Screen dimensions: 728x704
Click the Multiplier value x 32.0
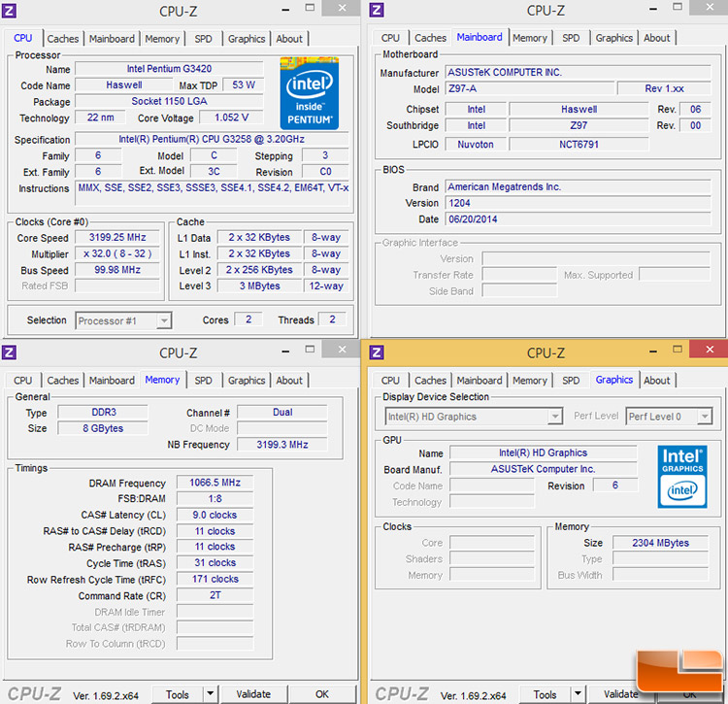click(x=117, y=253)
